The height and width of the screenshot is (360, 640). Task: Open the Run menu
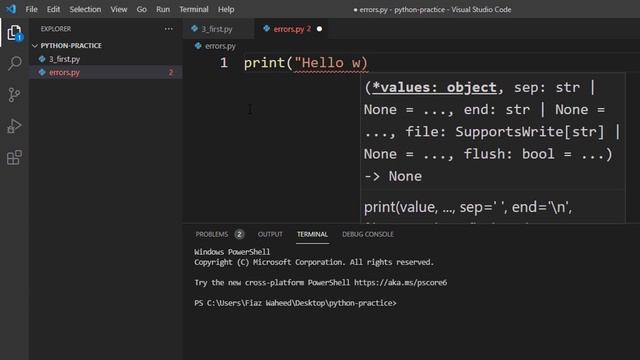[163, 9]
